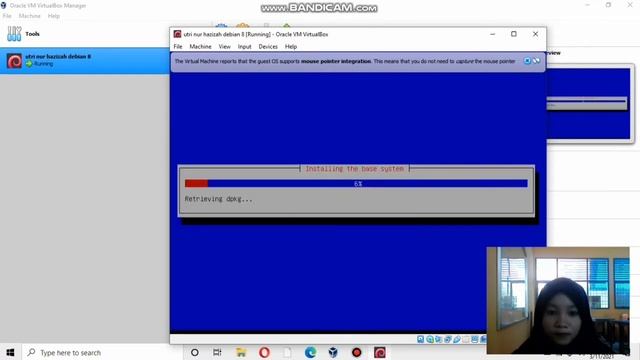Click the VM window title bar icon
The width and height of the screenshot is (640, 360).
pos(177,34)
